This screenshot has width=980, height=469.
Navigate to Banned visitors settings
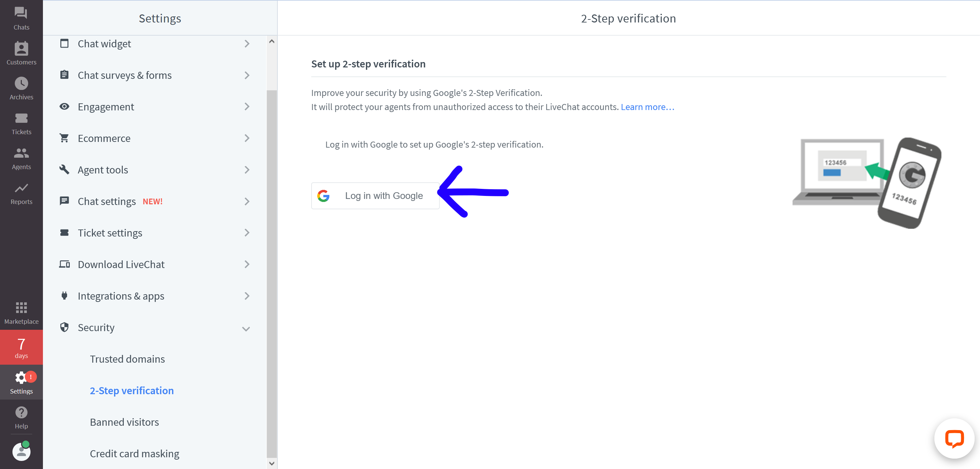124,421
